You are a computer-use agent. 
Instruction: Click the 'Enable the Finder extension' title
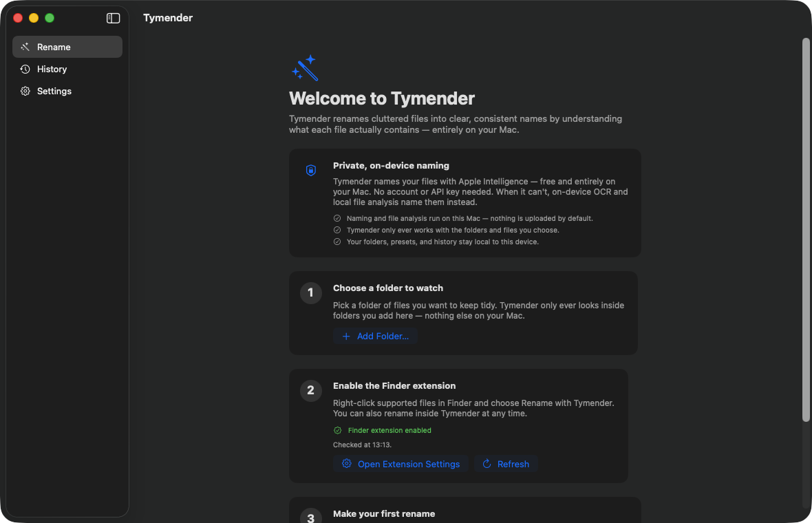click(394, 386)
